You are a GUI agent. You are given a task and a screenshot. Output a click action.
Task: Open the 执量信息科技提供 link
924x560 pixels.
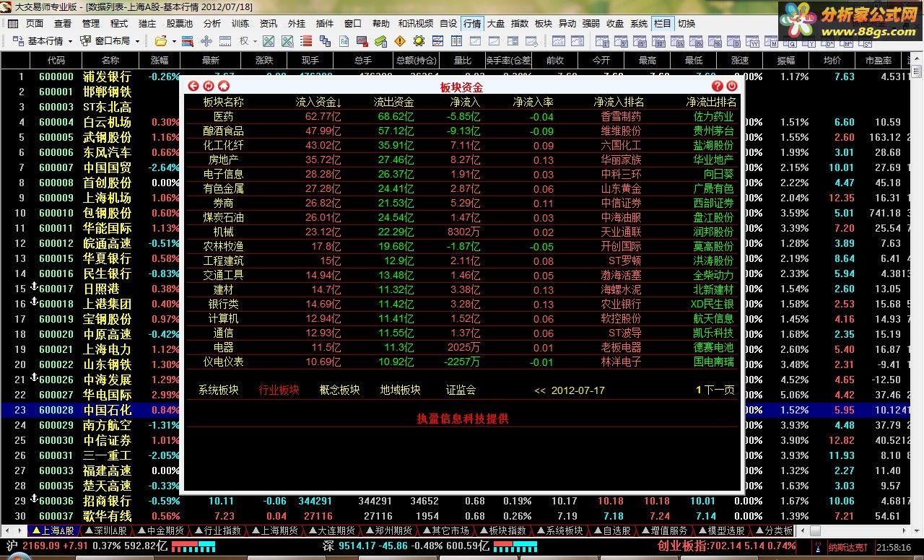[x=462, y=419]
